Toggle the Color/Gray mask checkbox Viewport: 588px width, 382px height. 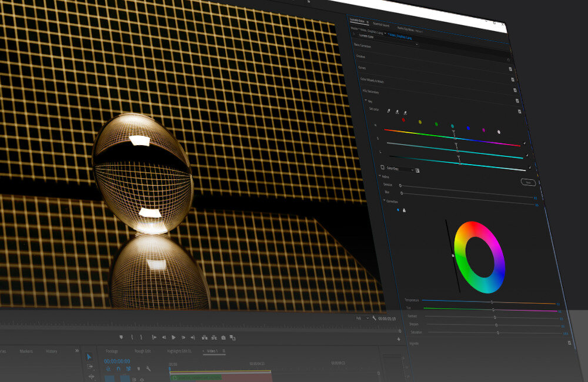click(383, 167)
